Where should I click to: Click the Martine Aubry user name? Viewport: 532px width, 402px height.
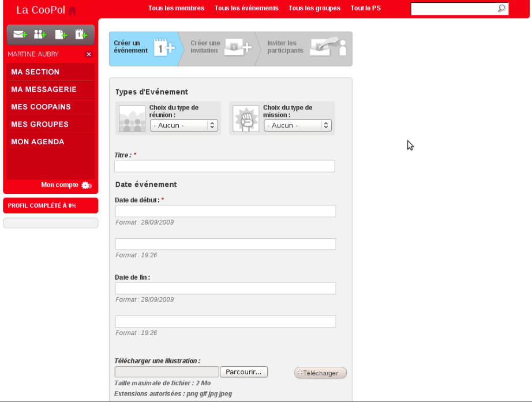(33, 54)
